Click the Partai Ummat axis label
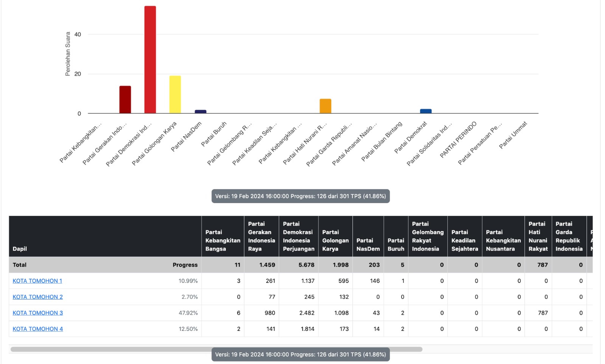 [513, 135]
